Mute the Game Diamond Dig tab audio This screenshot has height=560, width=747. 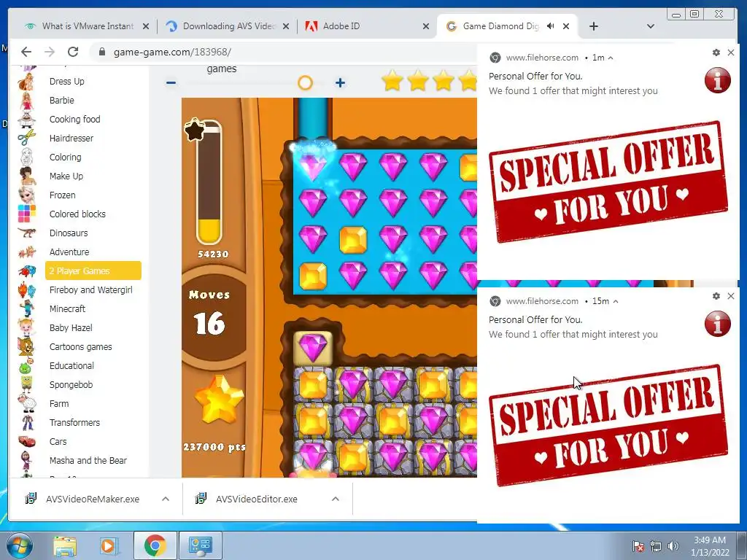coord(551,26)
